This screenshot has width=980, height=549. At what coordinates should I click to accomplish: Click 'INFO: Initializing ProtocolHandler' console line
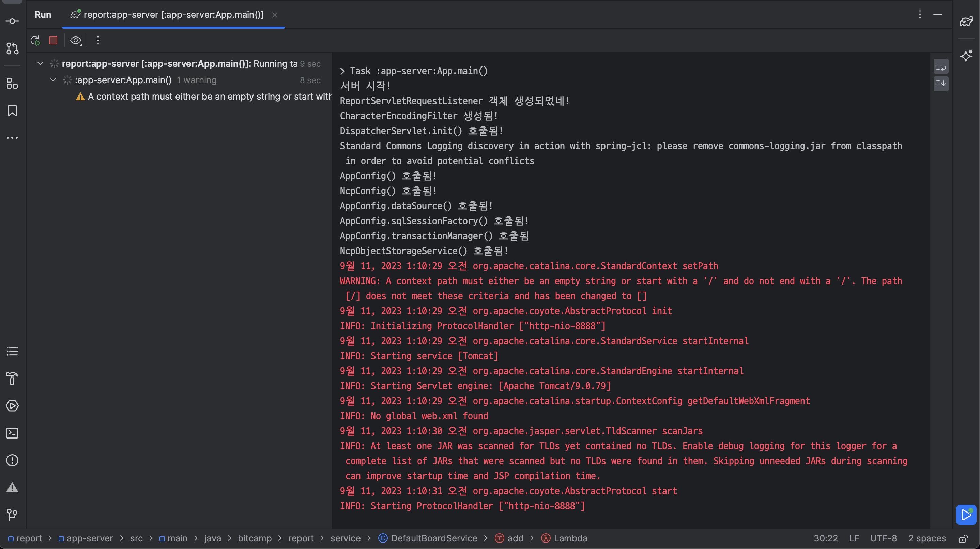coord(473,326)
